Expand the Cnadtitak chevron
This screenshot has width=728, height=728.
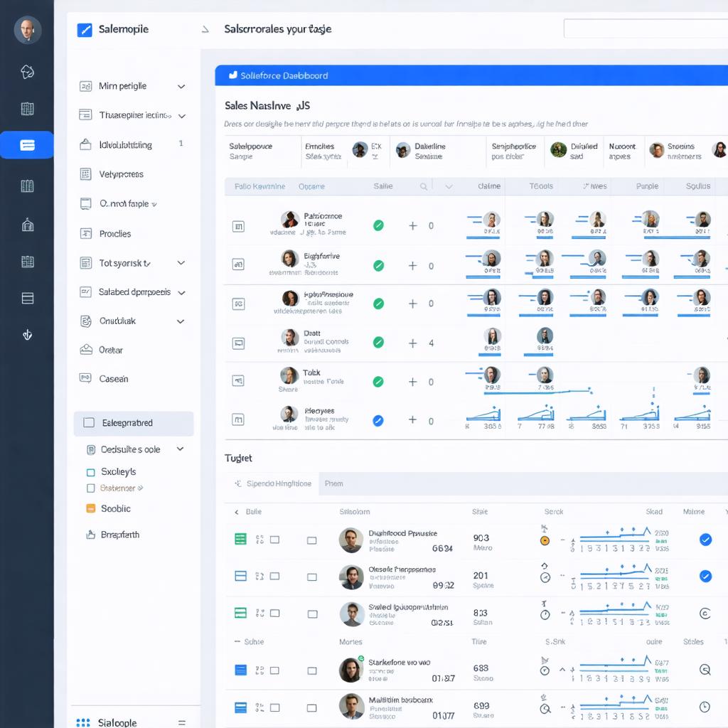pos(181,321)
